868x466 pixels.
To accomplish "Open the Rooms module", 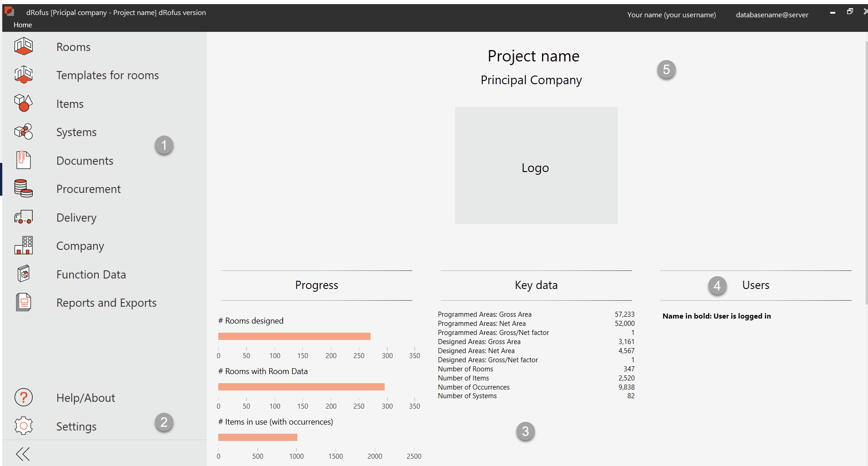I will 73,46.
